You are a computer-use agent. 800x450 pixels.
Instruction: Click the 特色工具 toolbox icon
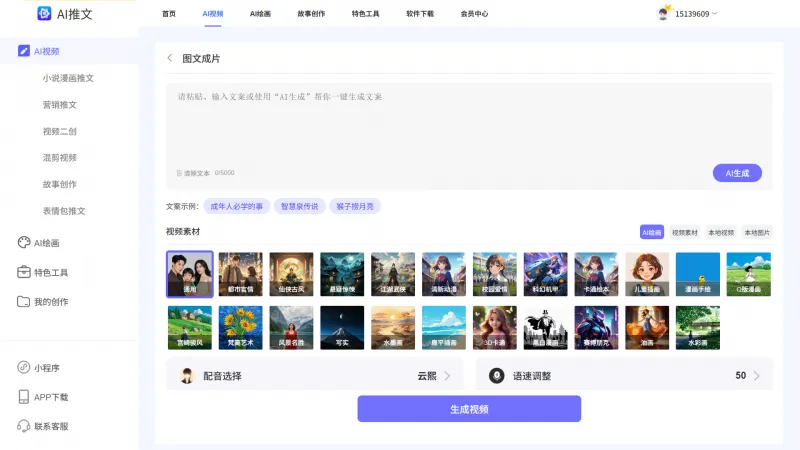(x=24, y=272)
